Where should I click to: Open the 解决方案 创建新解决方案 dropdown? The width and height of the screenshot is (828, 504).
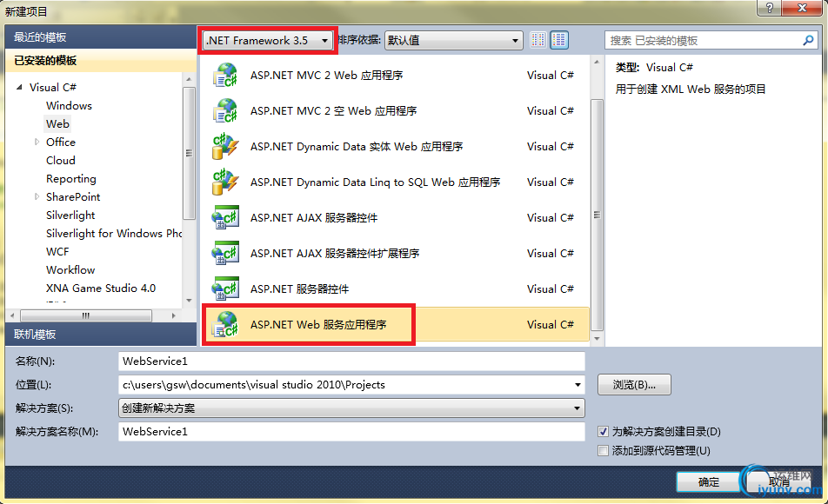click(x=351, y=408)
